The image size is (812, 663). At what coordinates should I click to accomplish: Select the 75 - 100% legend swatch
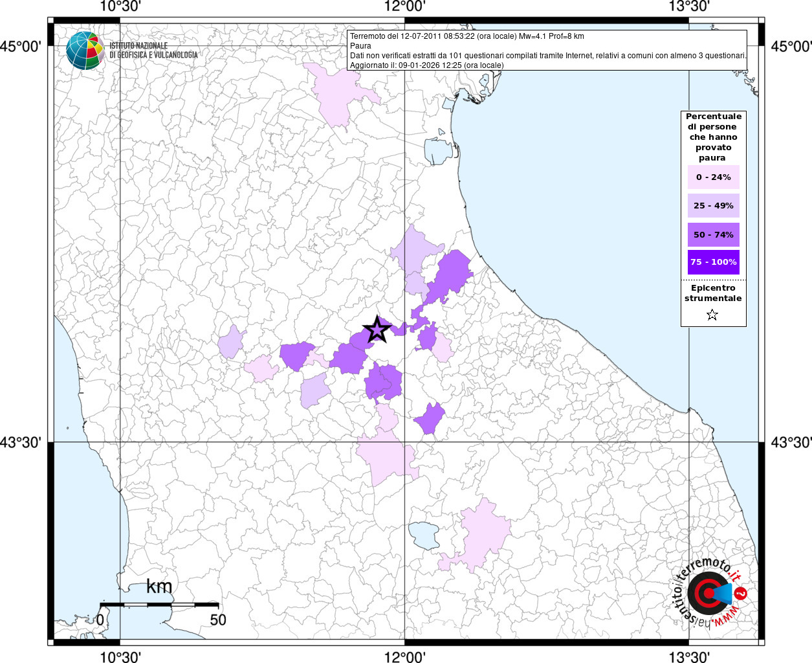tap(713, 262)
